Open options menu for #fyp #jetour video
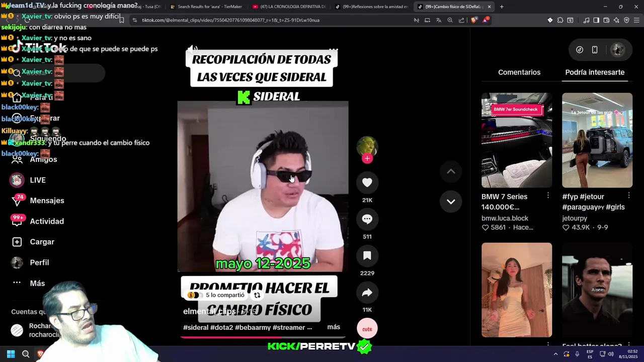Viewport: 644px width, 362px height. pos(628,196)
